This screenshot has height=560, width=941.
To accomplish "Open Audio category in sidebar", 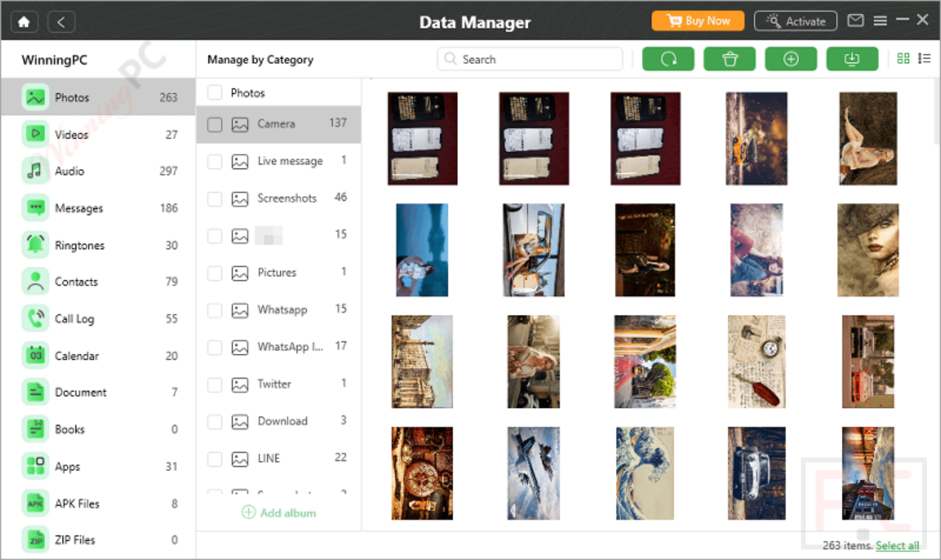I will coord(98,171).
